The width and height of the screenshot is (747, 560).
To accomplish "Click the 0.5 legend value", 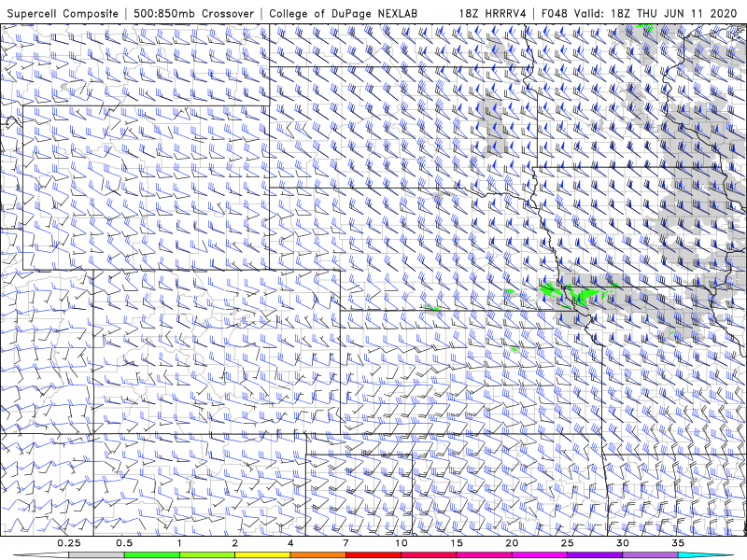I will tap(124, 543).
